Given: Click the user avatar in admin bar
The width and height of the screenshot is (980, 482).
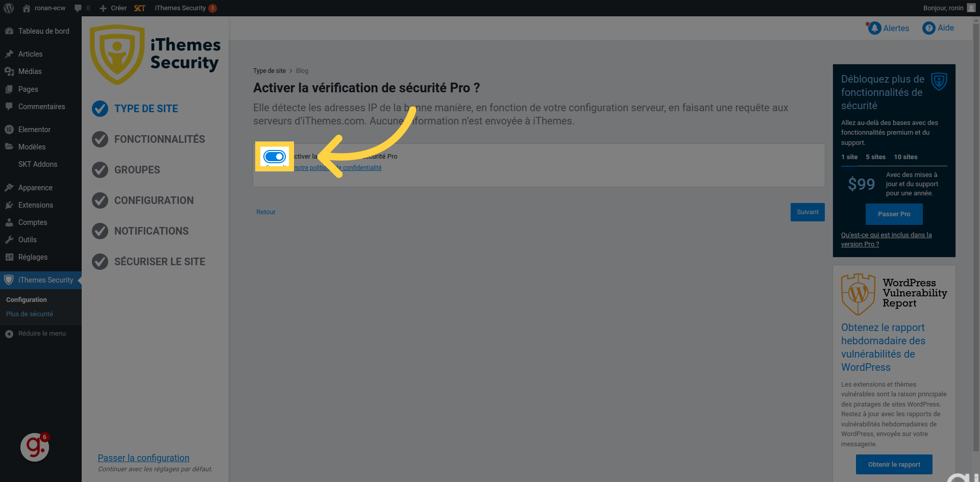Looking at the screenshot, I should [x=971, y=8].
